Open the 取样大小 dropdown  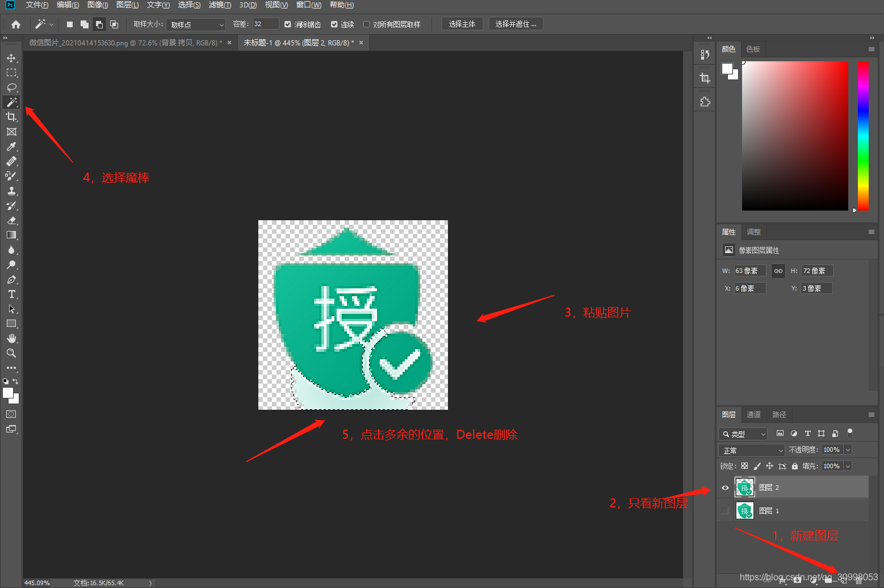point(196,24)
